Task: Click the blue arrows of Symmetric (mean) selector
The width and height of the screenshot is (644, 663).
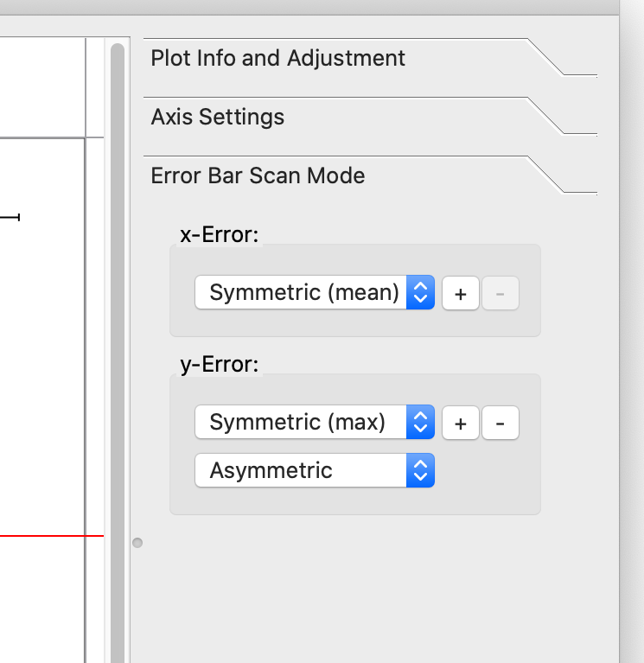Action: tap(420, 293)
